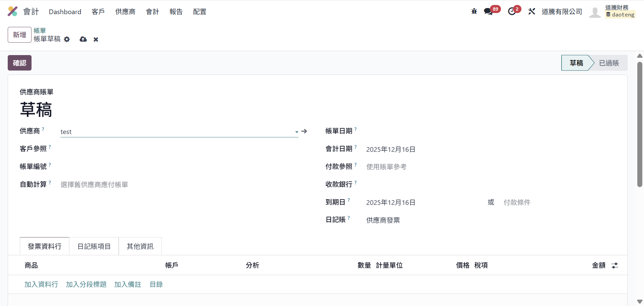Open the 付款條件 selection field
The height and width of the screenshot is (306, 644).
click(x=537, y=203)
